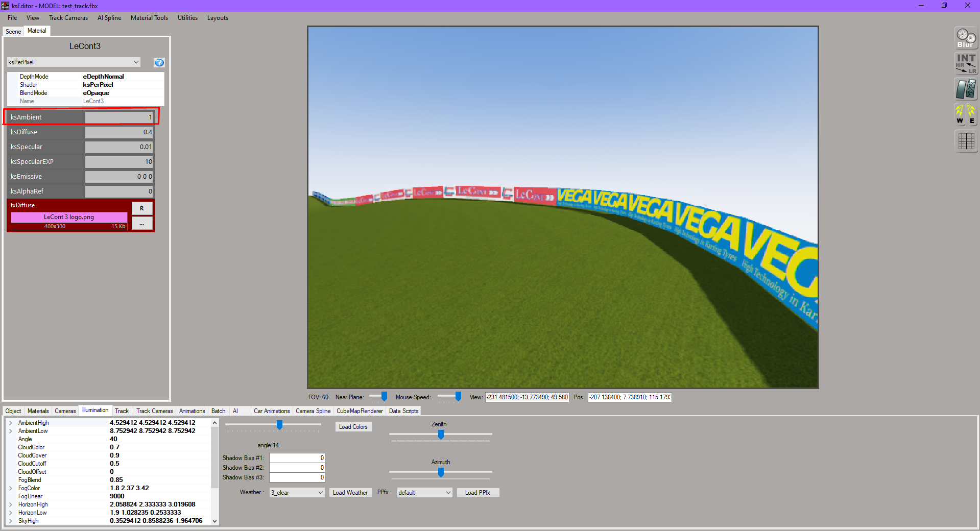Expand the HorizonLow row
Viewport: 980px width, 531px height.
point(10,513)
